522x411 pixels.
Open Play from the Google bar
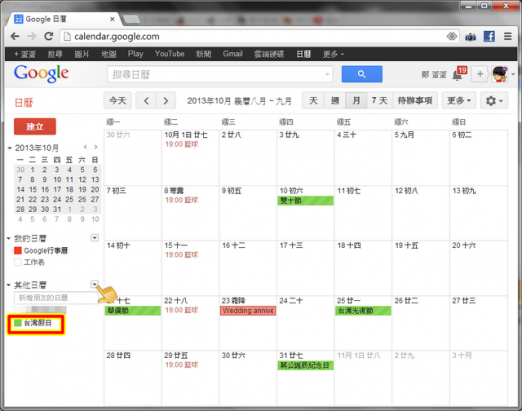click(135, 54)
